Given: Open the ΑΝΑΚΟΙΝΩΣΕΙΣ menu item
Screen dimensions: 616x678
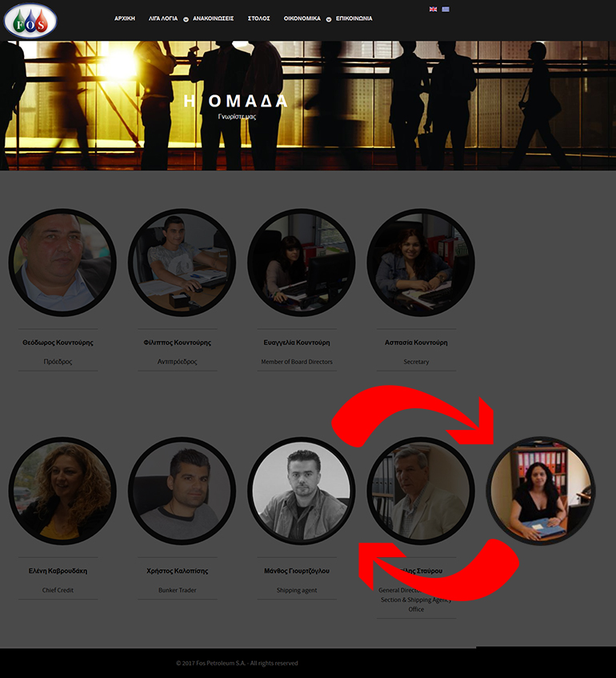Looking at the screenshot, I should coord(213,18).
